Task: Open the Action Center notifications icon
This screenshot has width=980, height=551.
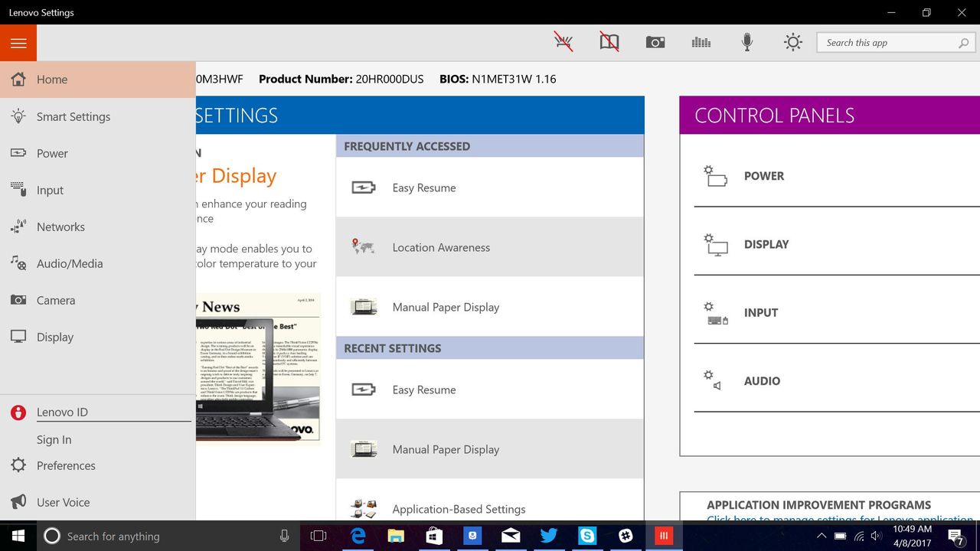Action: click(955, 536)
